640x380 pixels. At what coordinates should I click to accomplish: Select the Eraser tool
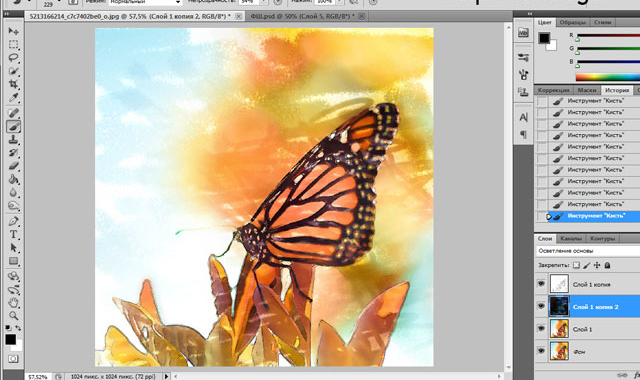(x=13, y=166)
